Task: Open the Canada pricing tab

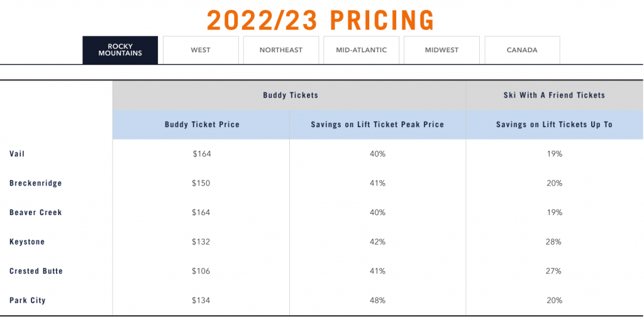Action: [x=522, y=50]
